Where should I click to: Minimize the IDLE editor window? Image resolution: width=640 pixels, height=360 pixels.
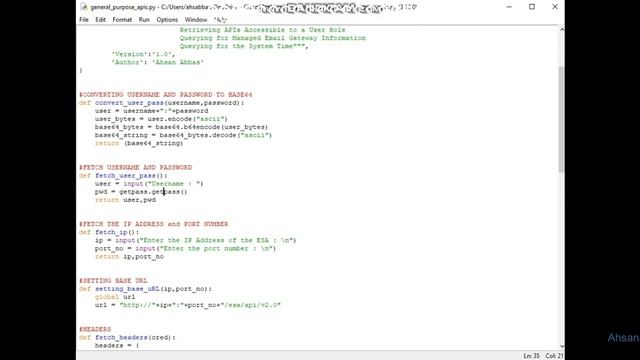[509, 7]
